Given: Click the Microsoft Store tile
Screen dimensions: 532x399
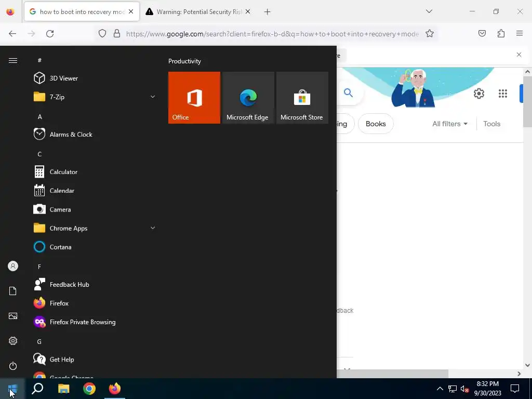Looking at the screenshot, I should point(302,98).
